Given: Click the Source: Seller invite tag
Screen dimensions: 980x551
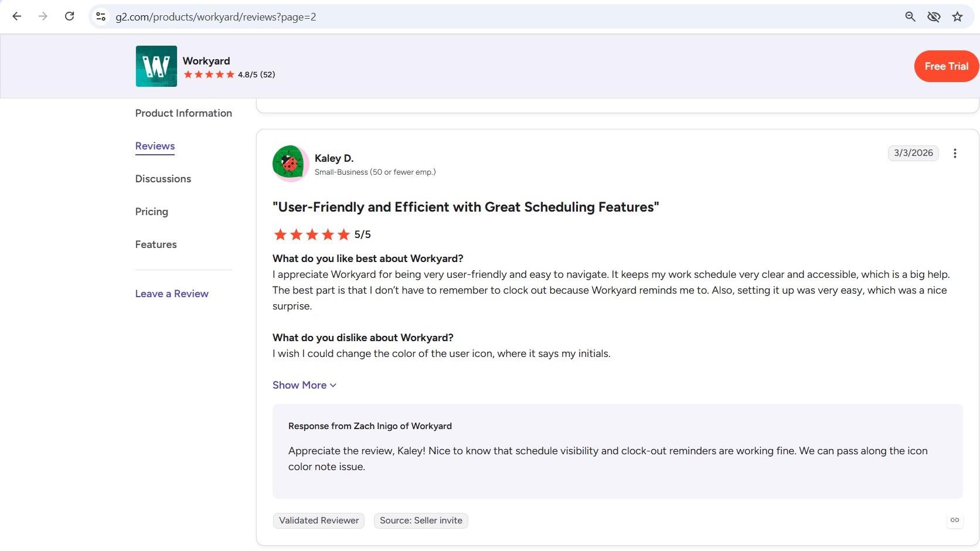Looking at the screenshot, I should point(421,521).
